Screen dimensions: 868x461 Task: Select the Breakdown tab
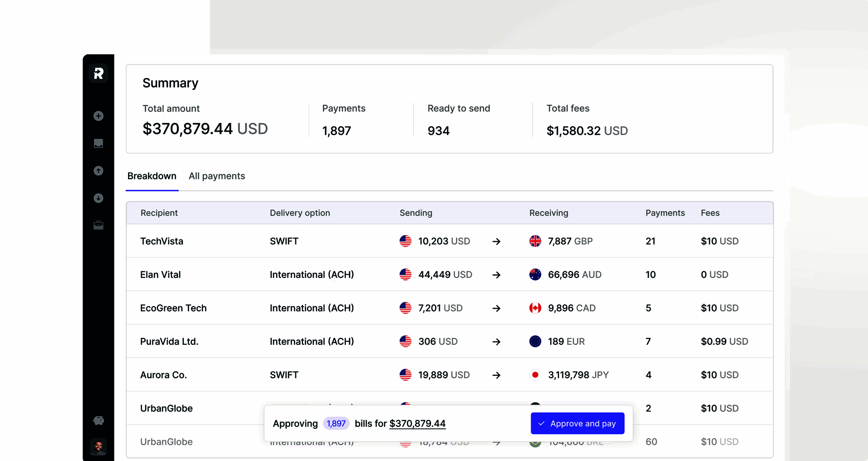(152, 176)
